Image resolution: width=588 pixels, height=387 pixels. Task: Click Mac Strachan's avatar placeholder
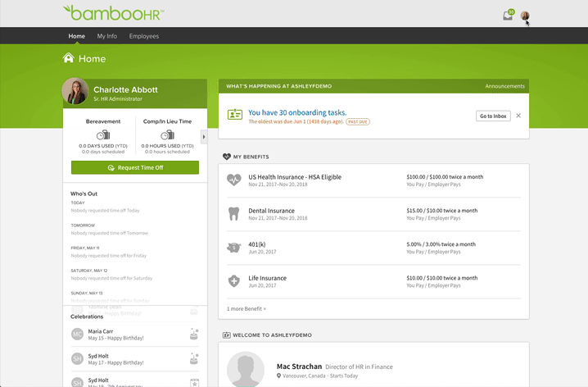[x=245, y=369]
